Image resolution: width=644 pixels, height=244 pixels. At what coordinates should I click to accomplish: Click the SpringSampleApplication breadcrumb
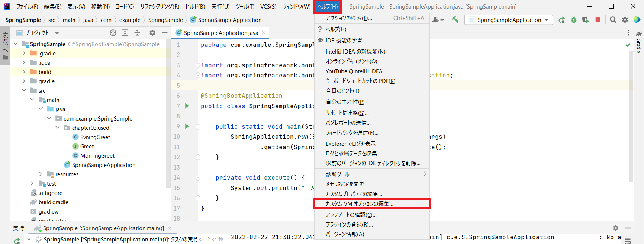(x=226, y=20)
